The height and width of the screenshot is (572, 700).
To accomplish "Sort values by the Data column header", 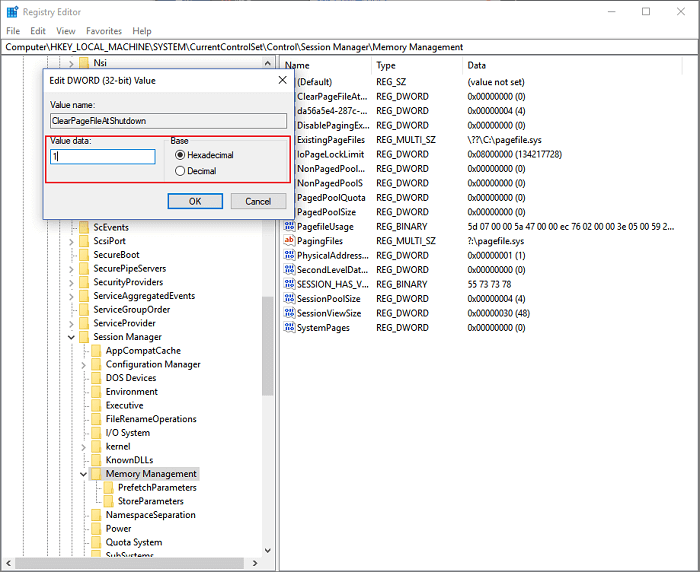I will [572, 65].
